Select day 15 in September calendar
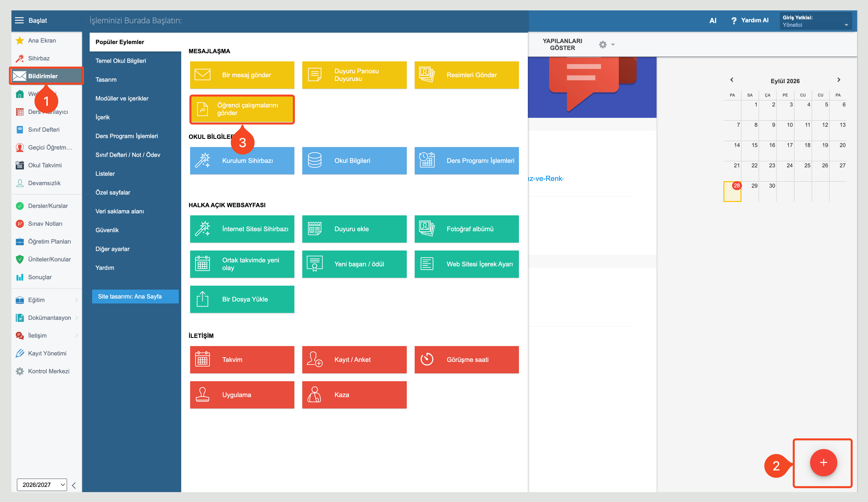Screen dimensions: 868x502 point(750,151)
